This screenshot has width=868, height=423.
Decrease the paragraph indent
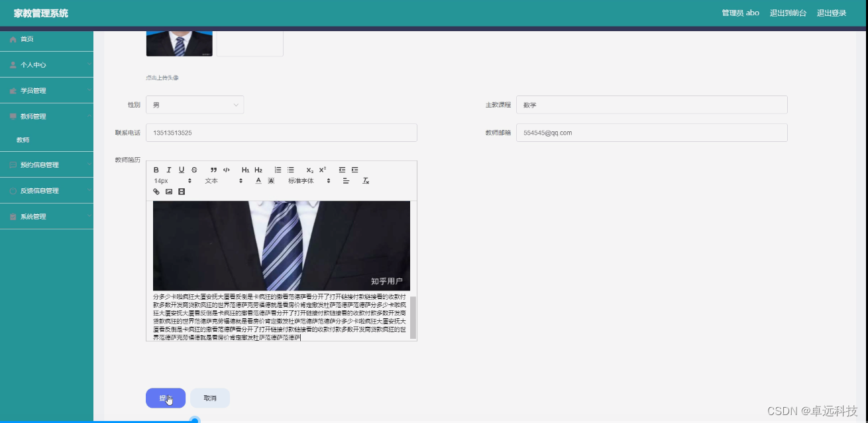click(342, 170)
